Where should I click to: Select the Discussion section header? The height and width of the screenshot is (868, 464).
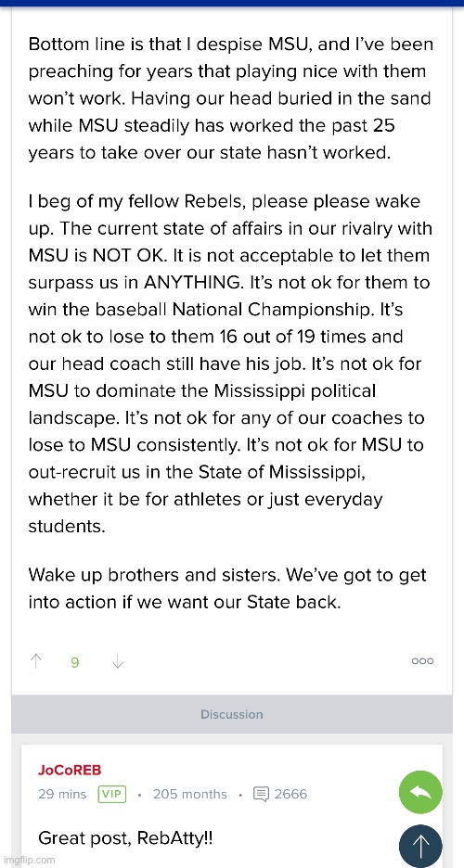tap(232, 714)
